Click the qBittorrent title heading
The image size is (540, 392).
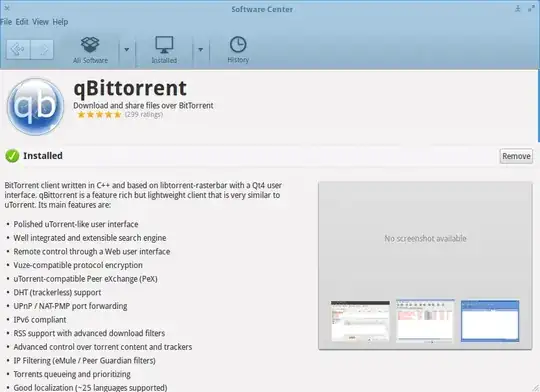pyautogui.click(x=130, y=88)
